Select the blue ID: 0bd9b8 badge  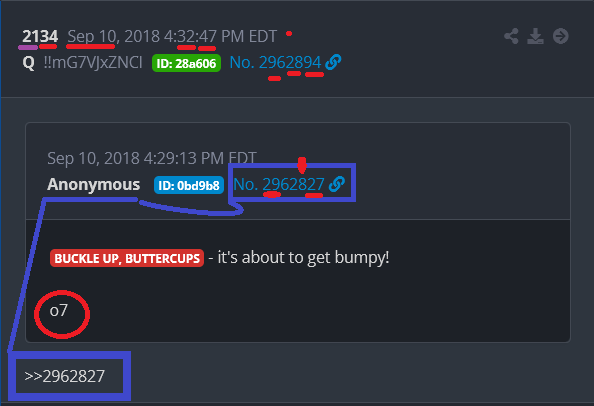click(x=189, y=185)
